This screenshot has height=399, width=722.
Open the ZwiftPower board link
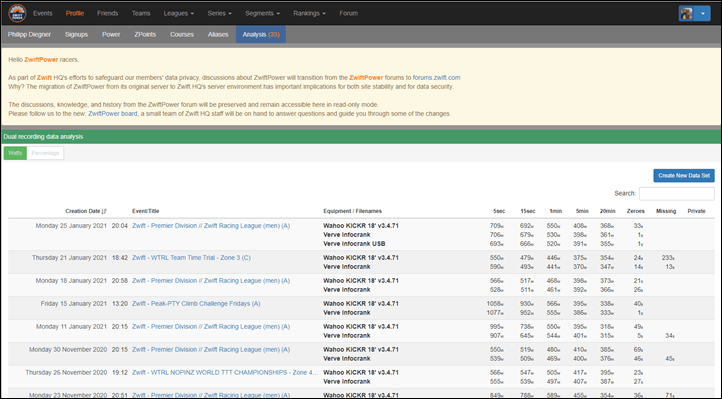tap(113, 114)
